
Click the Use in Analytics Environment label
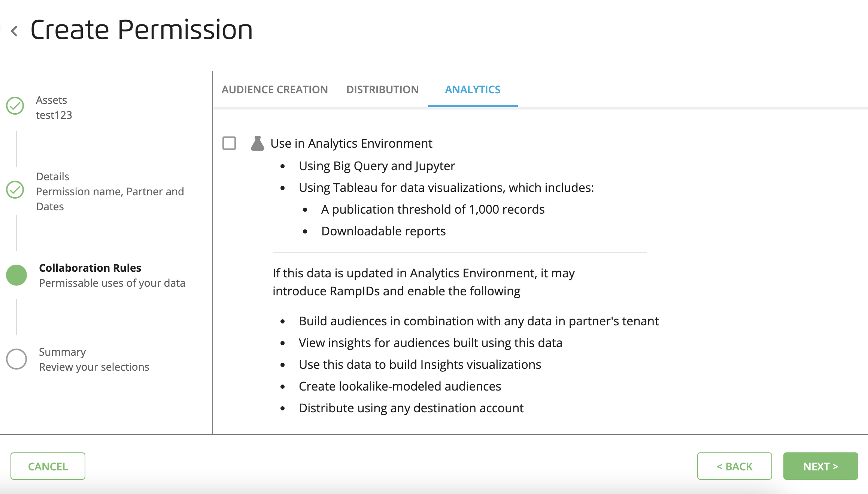(351, 144)
